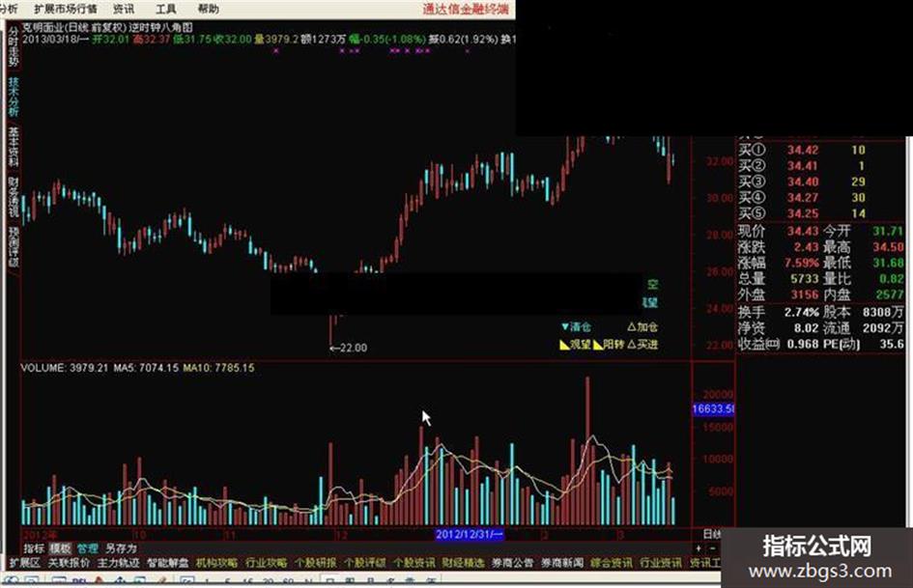The width and height of the screenshot is (913, 588).
Task: Click the MA5: 7074.15 volume label
Action: [146, 368]
